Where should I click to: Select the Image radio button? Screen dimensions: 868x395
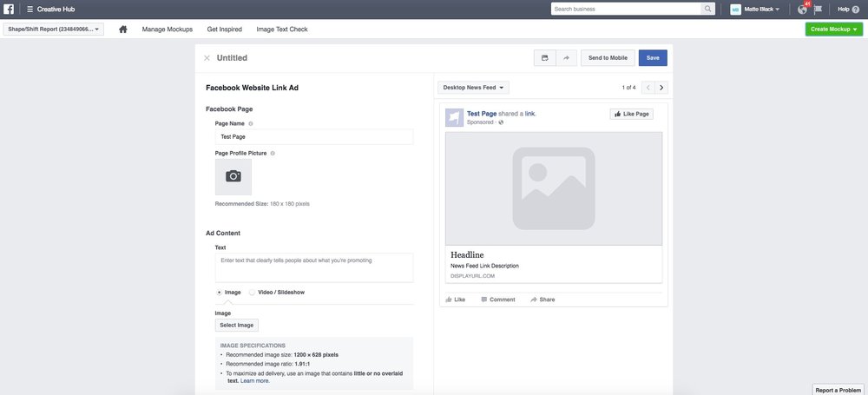(x=219, y=293)
